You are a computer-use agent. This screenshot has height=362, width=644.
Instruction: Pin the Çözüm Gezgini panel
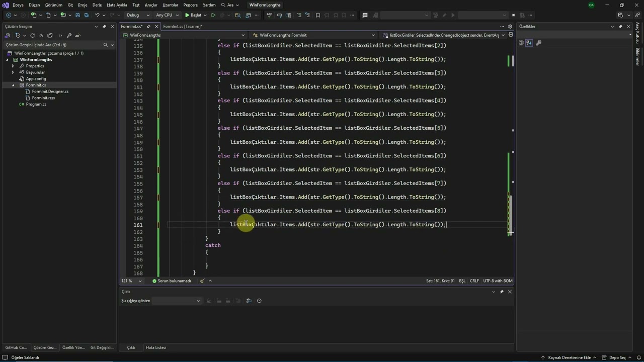coord(104,26)
